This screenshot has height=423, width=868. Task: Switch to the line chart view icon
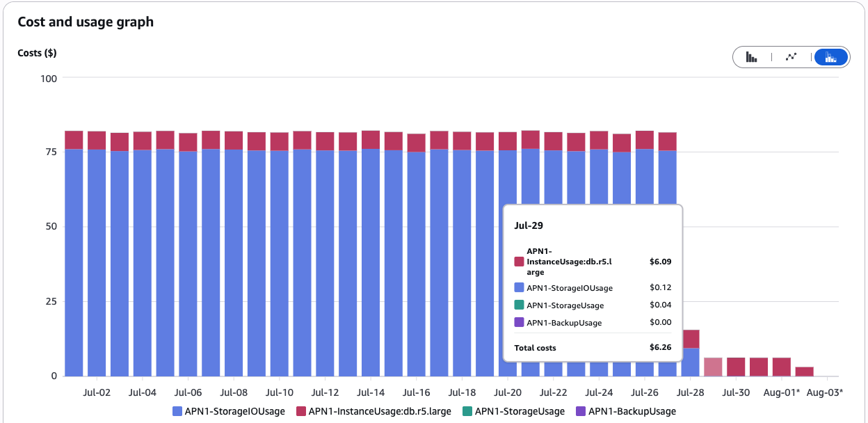tap(791, 57)
